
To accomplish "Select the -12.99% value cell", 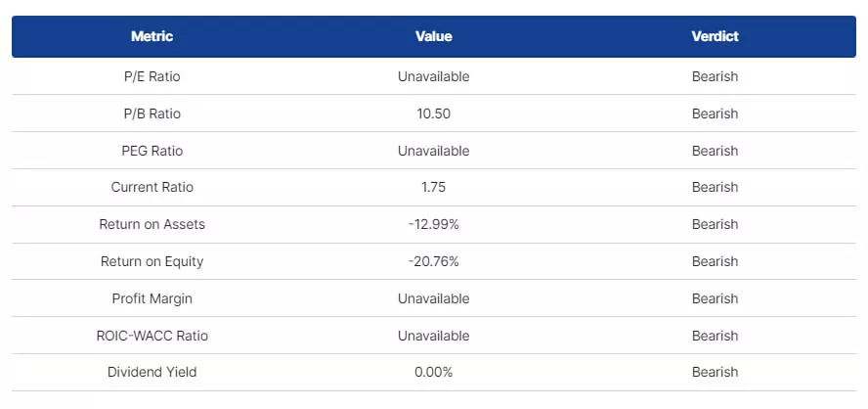I will pyautogui.click(x=433, y=224).
